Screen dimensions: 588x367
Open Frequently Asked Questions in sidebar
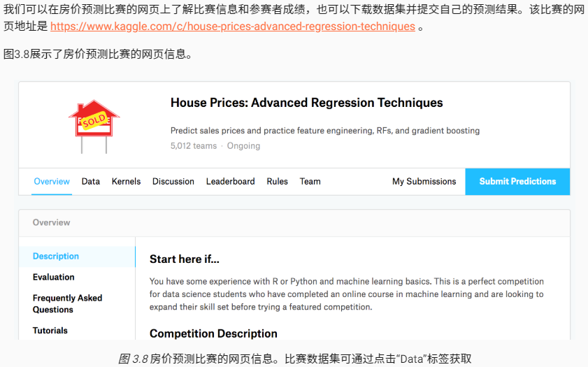click(68, 303)
